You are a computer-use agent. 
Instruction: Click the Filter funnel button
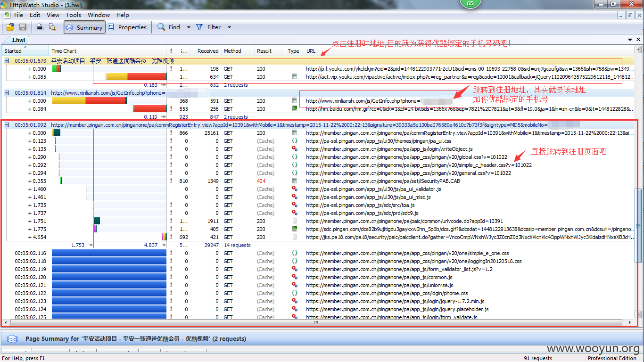(208, 27)
